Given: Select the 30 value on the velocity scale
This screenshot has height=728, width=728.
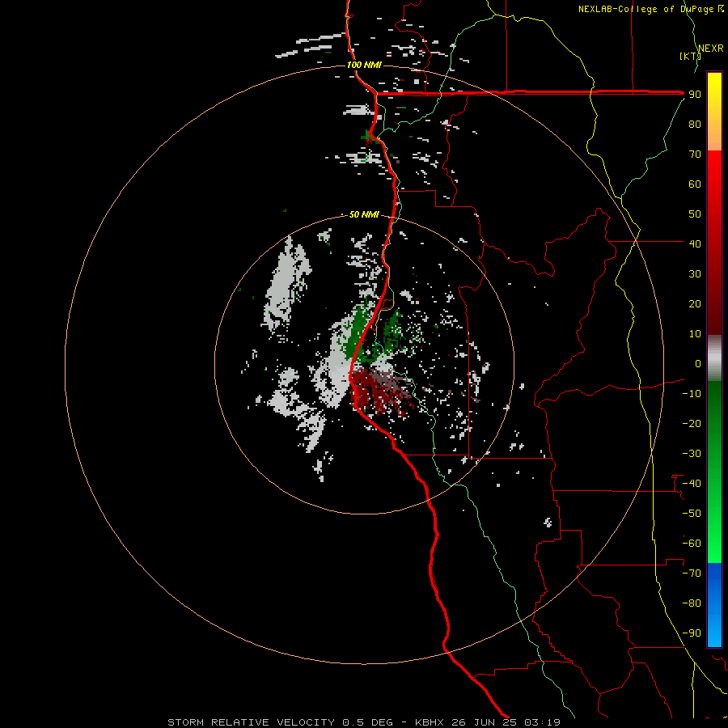Looking at the screenshot, I should coord(695,274).
